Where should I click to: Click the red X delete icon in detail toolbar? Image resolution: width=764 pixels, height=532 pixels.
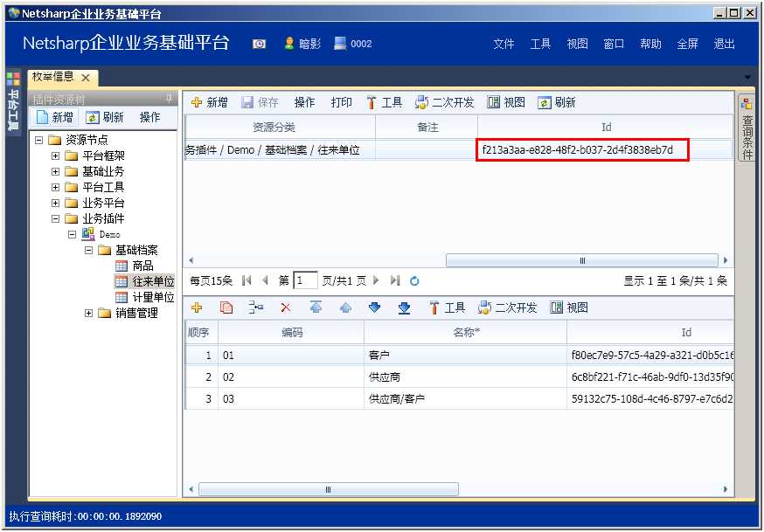[286, 307]
